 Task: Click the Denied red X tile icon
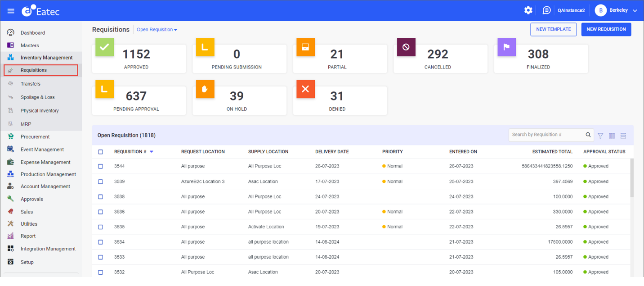click(x=305, y=89)
